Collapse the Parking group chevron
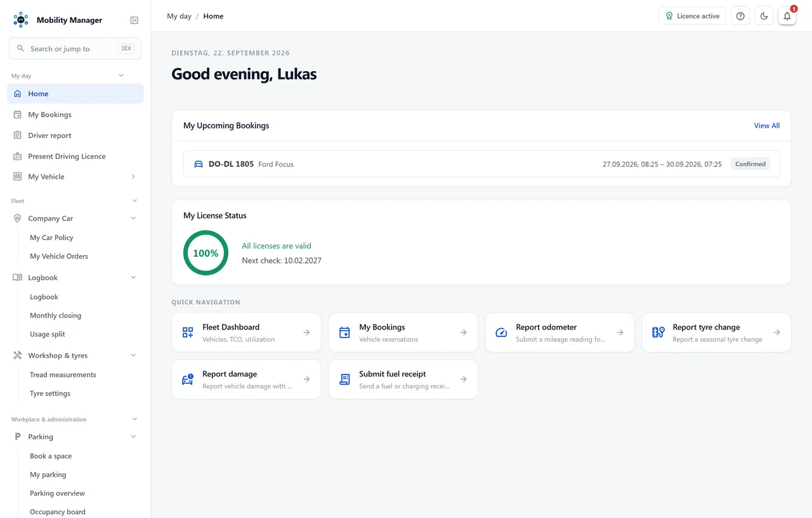Viewport: 812px width, 518px height. click(x=133, y=437)
